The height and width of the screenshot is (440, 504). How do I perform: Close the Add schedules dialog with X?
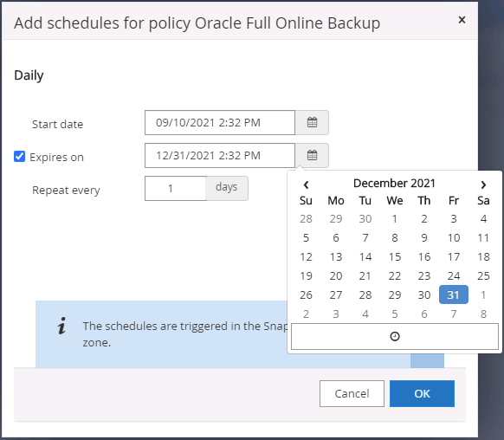462,20
